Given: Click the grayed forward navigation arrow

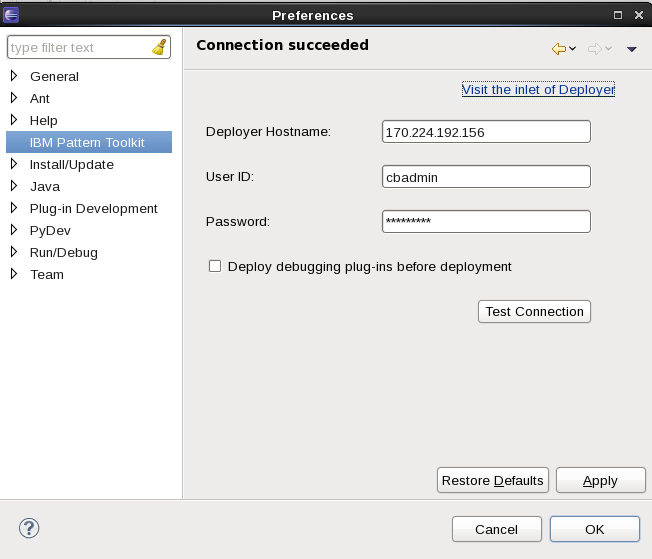Looking at the screenshot, I should pos(595,49).
